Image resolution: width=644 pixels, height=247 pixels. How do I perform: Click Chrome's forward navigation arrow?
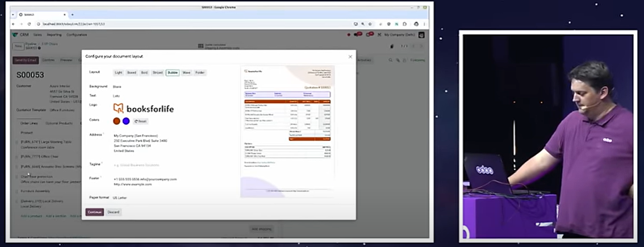[22, 24]
